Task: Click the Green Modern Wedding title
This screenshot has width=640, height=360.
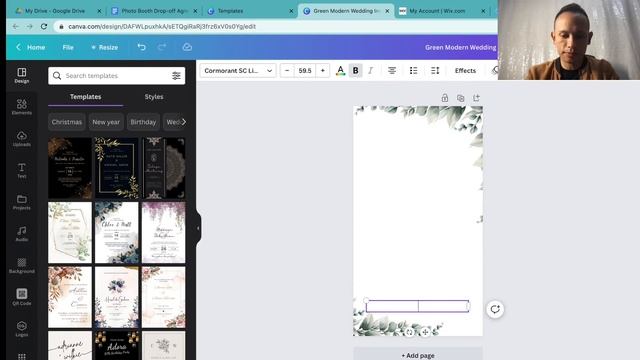Action: point(460,47)
